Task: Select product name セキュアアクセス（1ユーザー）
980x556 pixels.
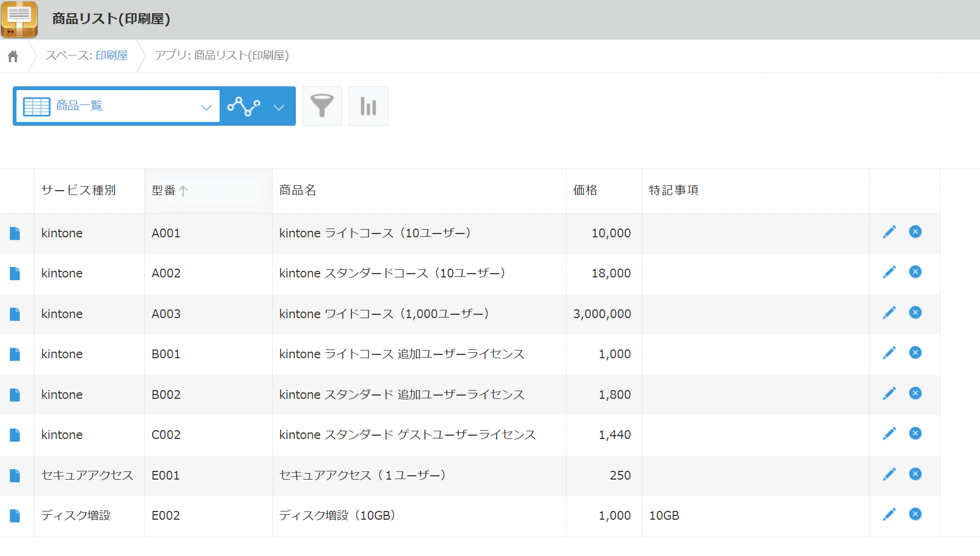Action: pos(362,476)
